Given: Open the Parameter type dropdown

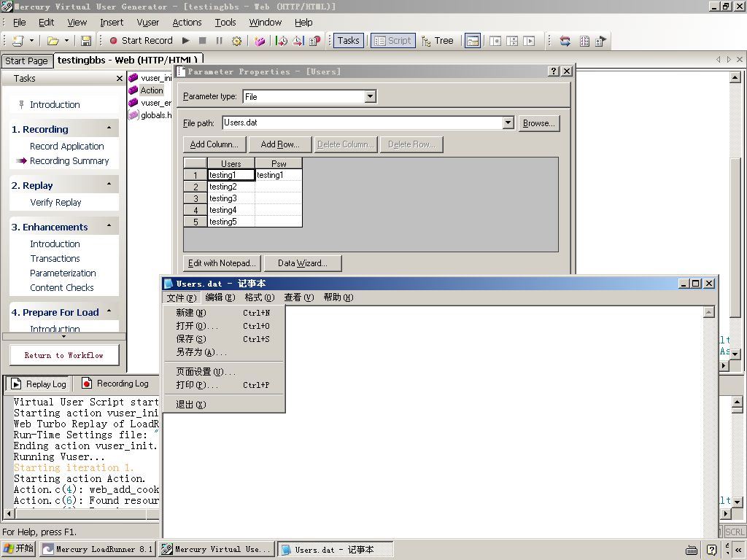Looking at the screenshot, I should 370,96.
